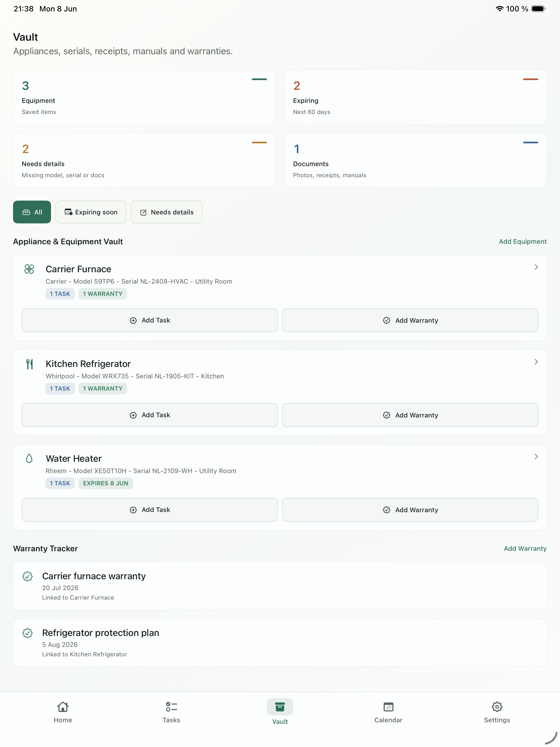Open the Calendar tab icon

coord(389,707)
